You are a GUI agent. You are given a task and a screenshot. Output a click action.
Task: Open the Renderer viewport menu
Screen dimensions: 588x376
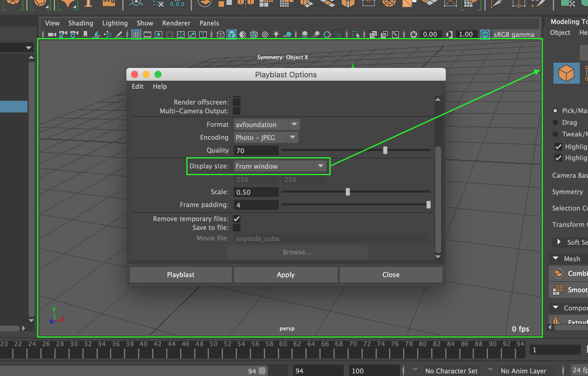[176, 23]
